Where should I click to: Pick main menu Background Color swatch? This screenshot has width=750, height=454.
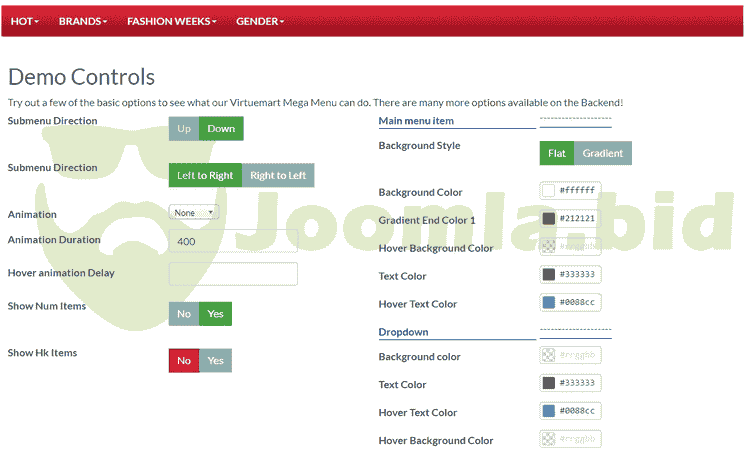point(548,190)
